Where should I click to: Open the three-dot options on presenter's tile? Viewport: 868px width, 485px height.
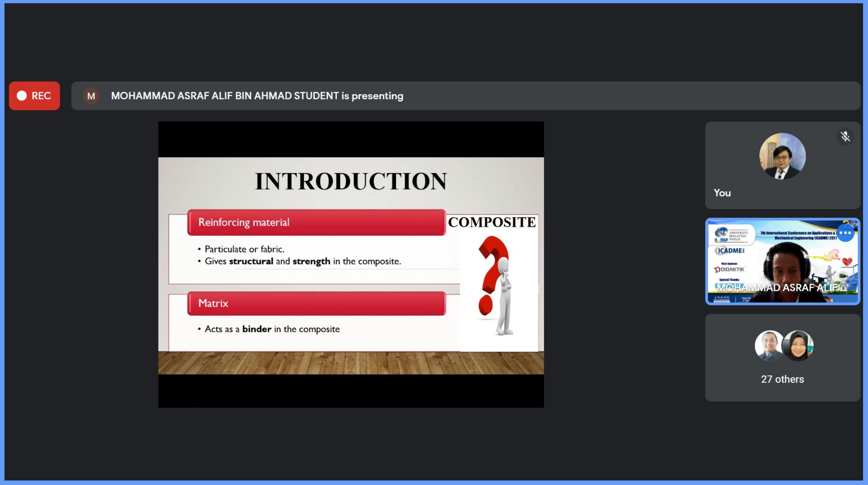845,233
